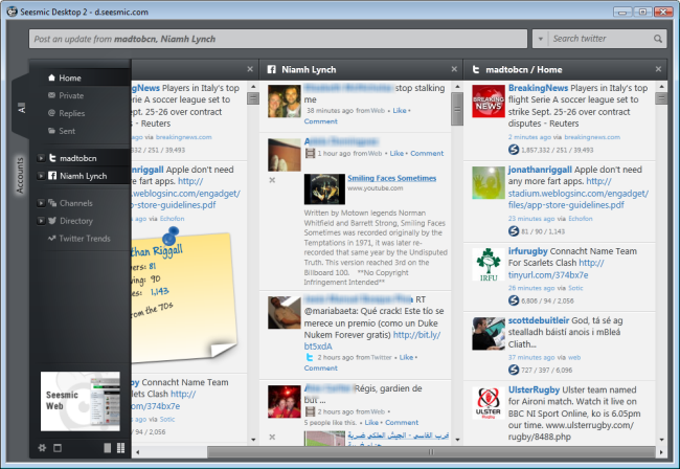Expand the Niamh Lynch account
The width and height of the screenshot is (680, 469).
tap(41, 176)
